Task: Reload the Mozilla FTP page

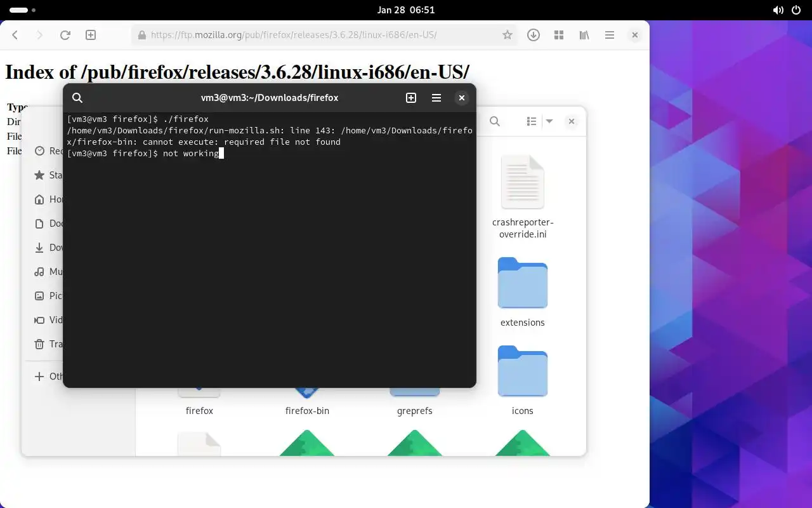Action: pos(65,36)
